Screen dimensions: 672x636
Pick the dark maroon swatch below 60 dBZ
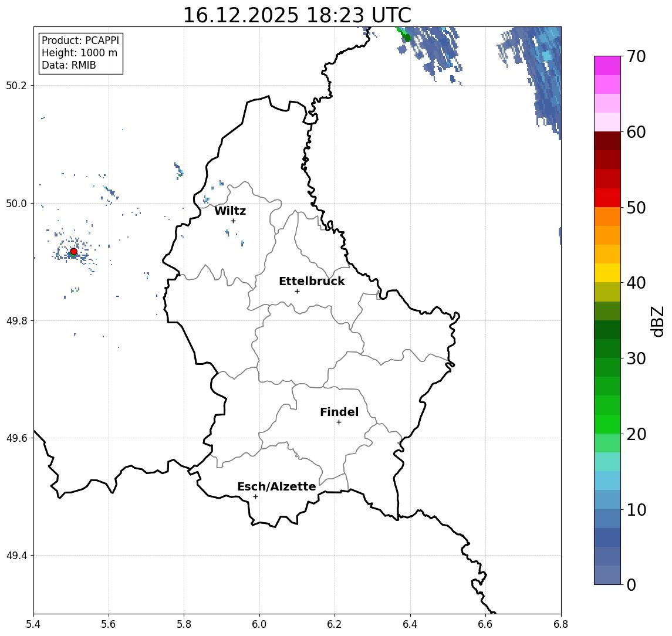pyautogui.click(x=607, y=141)
